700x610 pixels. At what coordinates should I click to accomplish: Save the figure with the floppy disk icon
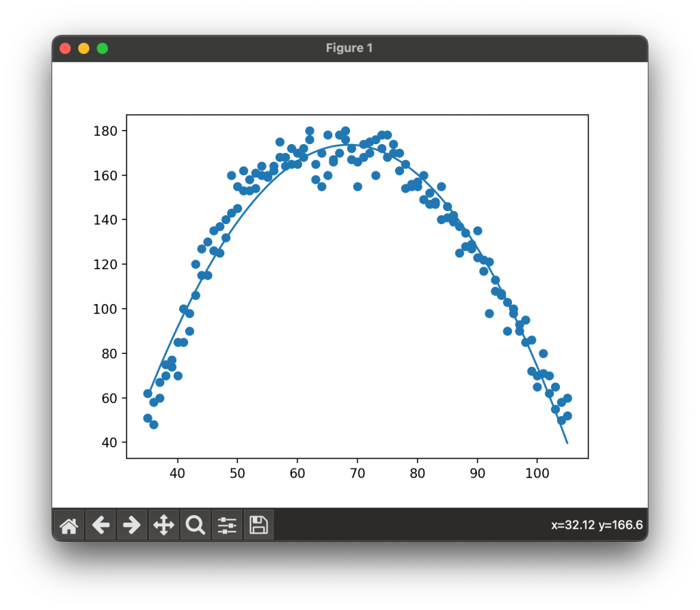coord(258,525)
